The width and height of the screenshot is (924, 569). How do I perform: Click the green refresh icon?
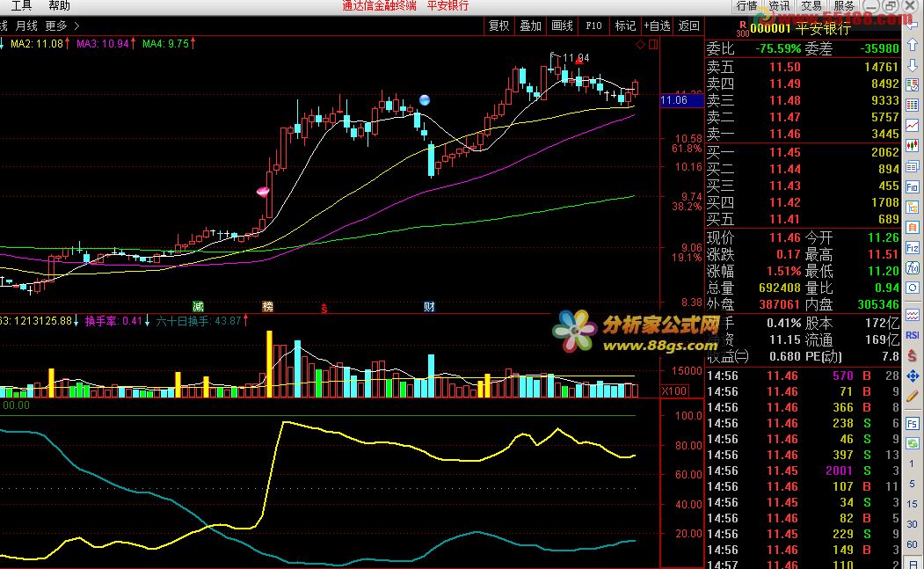pyautogui.click(x=913, y=443)
